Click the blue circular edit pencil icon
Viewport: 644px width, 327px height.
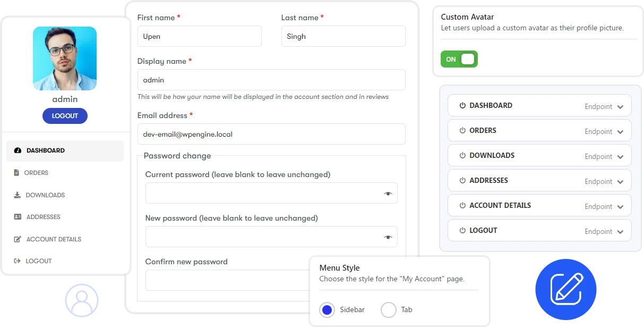coord(566,289)
